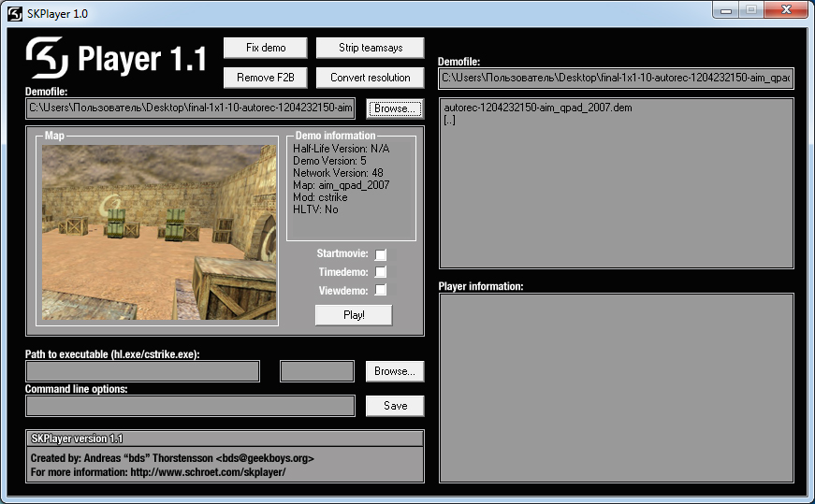815x504 pixels.
Task: Click the Play! button
Action: 354,315
